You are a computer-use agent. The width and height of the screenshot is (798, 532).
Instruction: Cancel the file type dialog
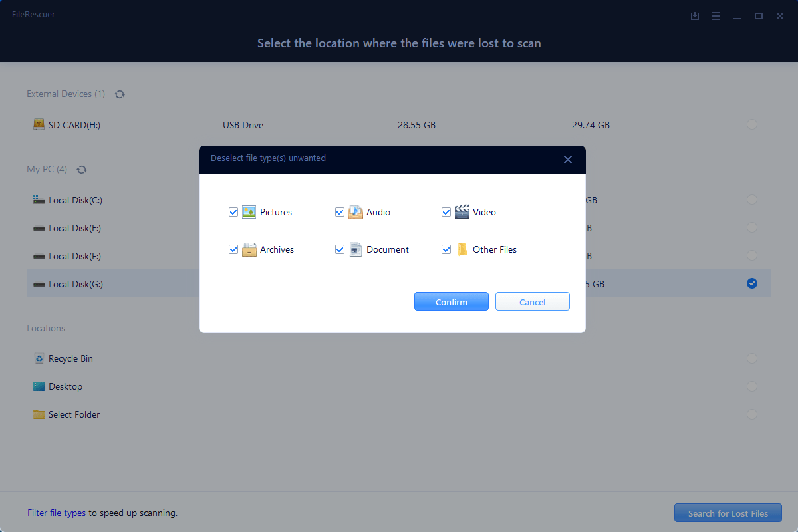pyautogui.click(x=532, y=302)
